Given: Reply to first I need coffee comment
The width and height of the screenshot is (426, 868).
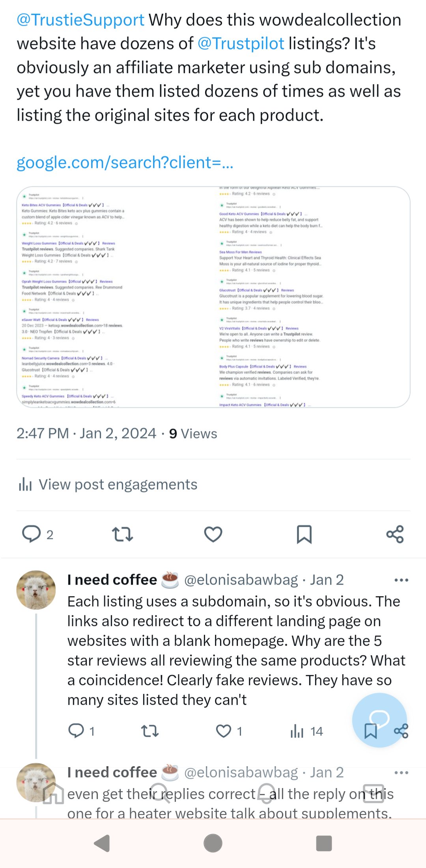Looking at the screenshot, I should click(x=76, y=731).
